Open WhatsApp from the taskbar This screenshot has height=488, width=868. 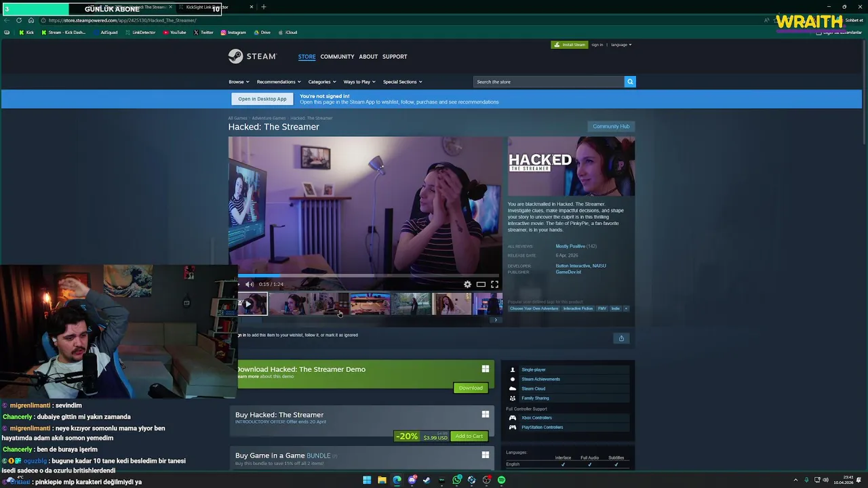(457, 480)
